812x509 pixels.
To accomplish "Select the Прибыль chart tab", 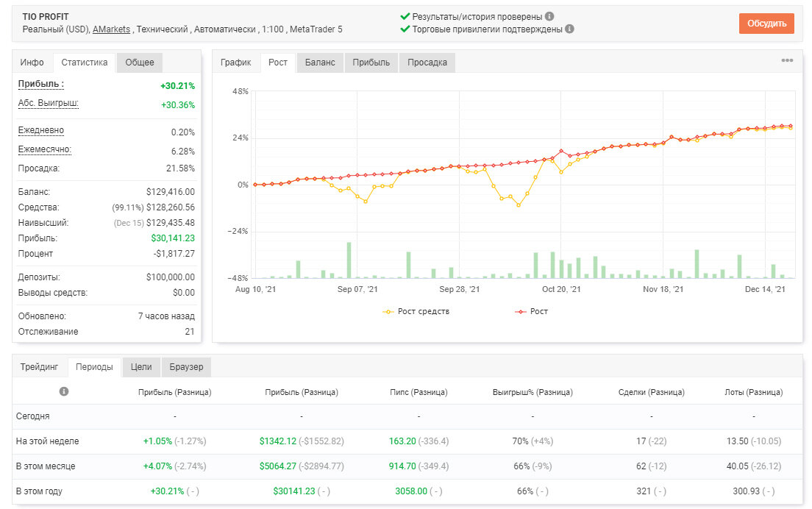I will click(371, 62).
